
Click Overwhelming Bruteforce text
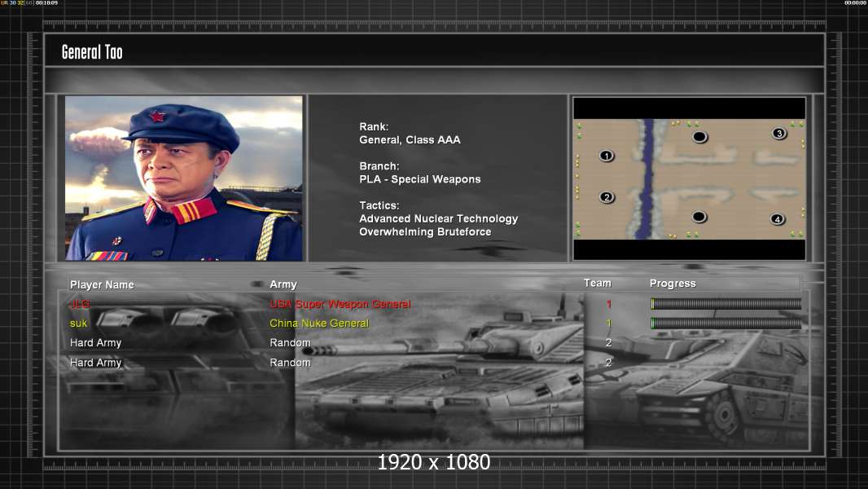425,232
